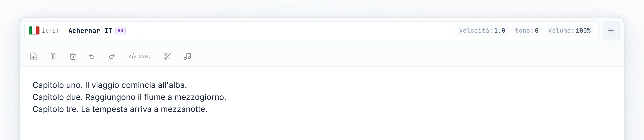Clear text with the trash icon

pos(73,56)
